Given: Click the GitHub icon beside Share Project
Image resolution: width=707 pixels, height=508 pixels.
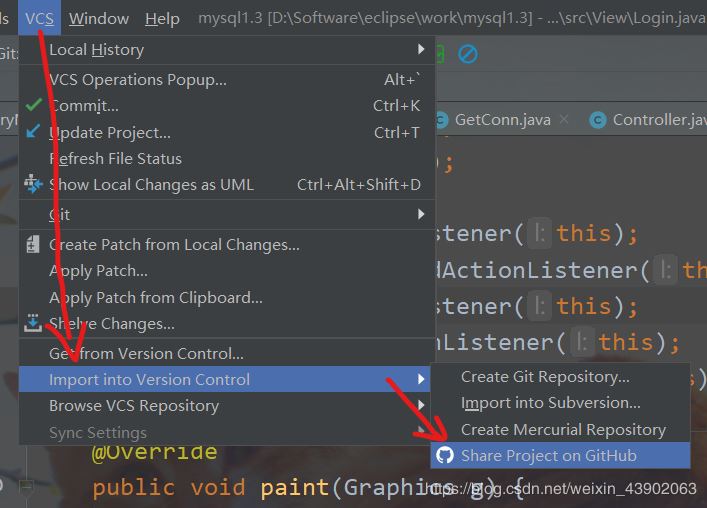Looking at the screenshot, I should [x=446, y=456].
